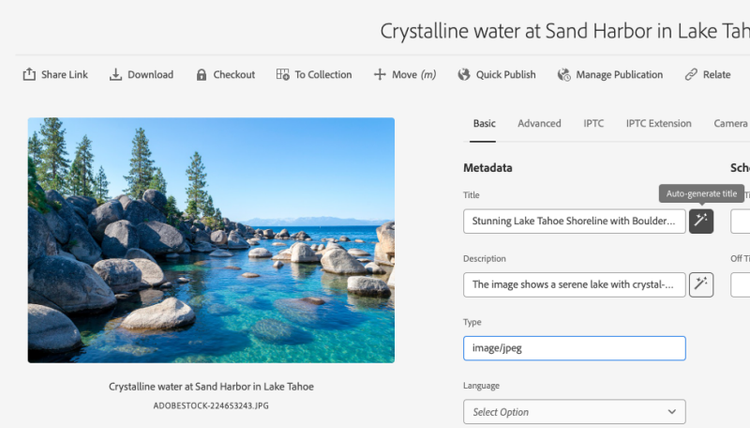The image size is (750, 428).
Task: Click the To Collection icon
Action: [x=283, y=75]
